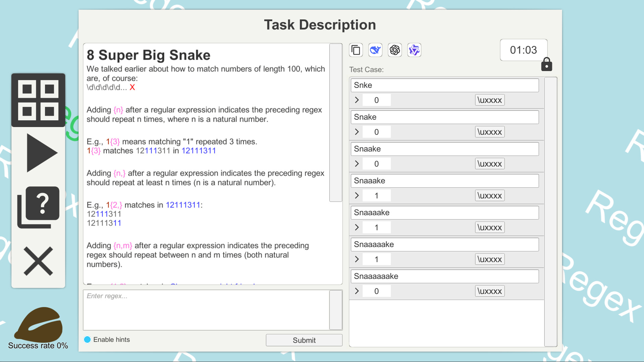
Task: Open the level selection grid
Action: [38, 100]
